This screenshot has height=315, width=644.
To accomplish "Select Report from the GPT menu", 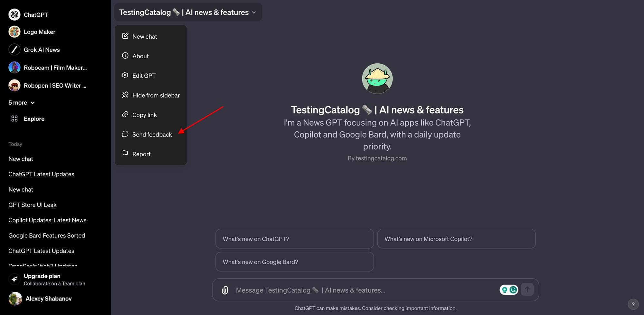I will coord(151,154).
